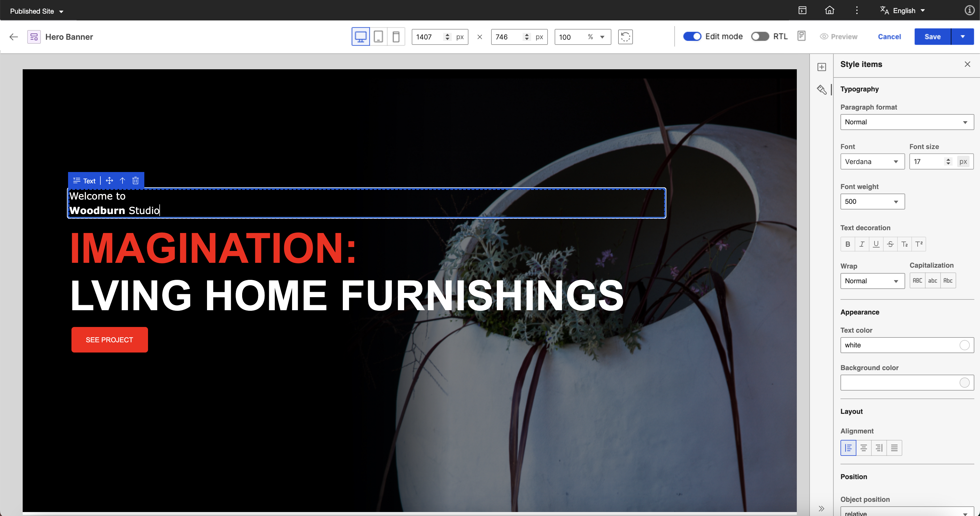Open the Object position dropdown

coord(907,511)
